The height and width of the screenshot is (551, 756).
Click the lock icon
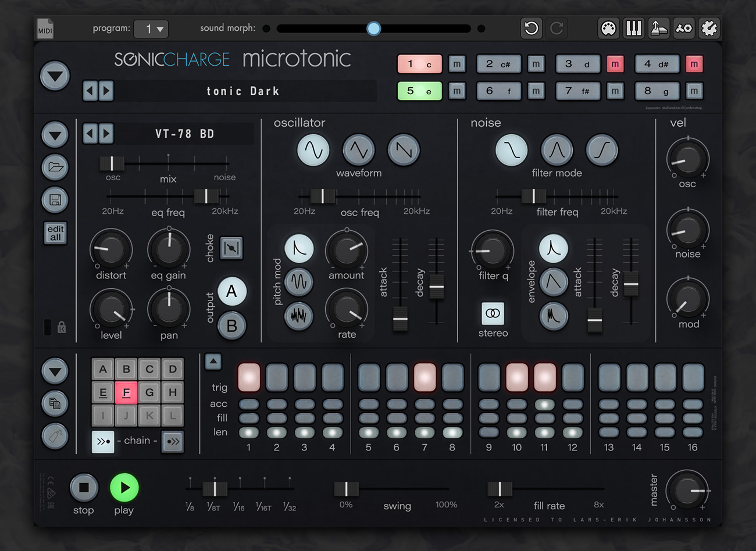tap(62, 327)
